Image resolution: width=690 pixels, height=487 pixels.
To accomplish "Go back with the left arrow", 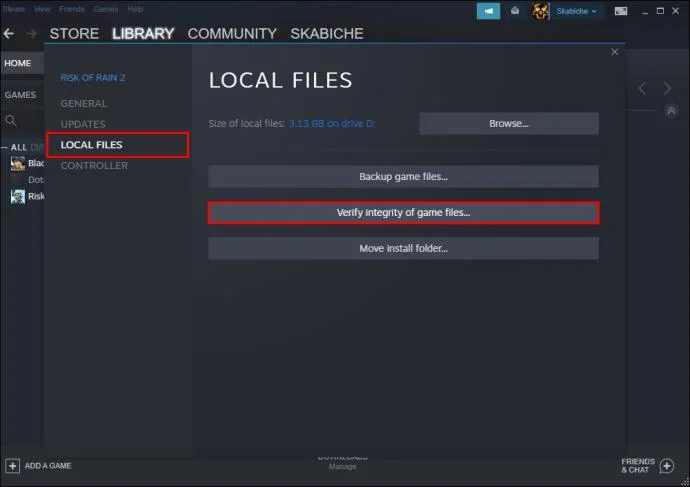I will tap(8, 33).
